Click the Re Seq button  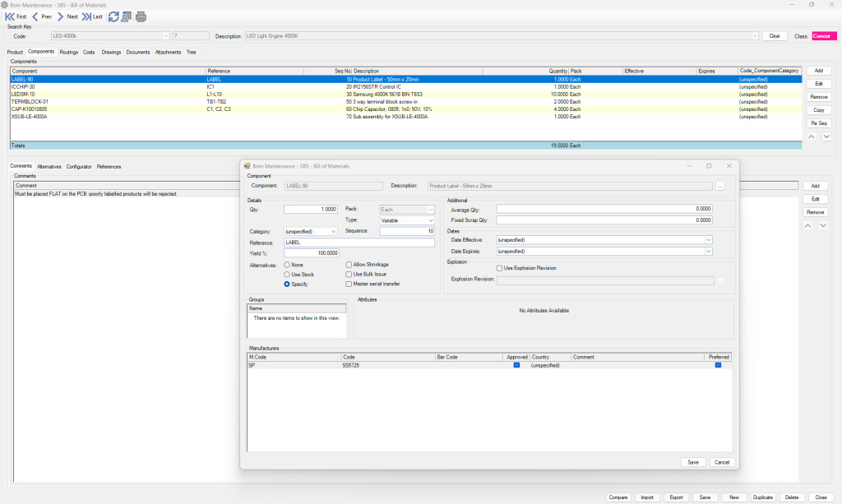click(819, 123)
